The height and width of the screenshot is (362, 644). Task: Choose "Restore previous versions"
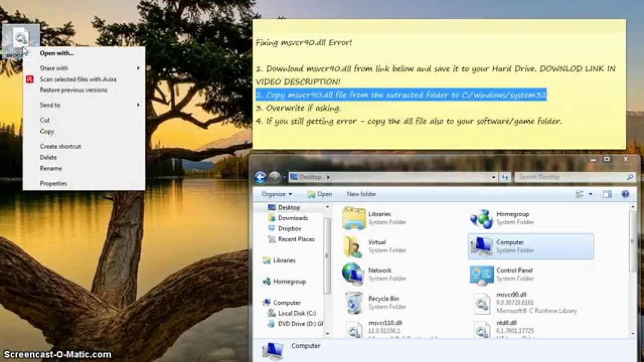tap(73, 90)
